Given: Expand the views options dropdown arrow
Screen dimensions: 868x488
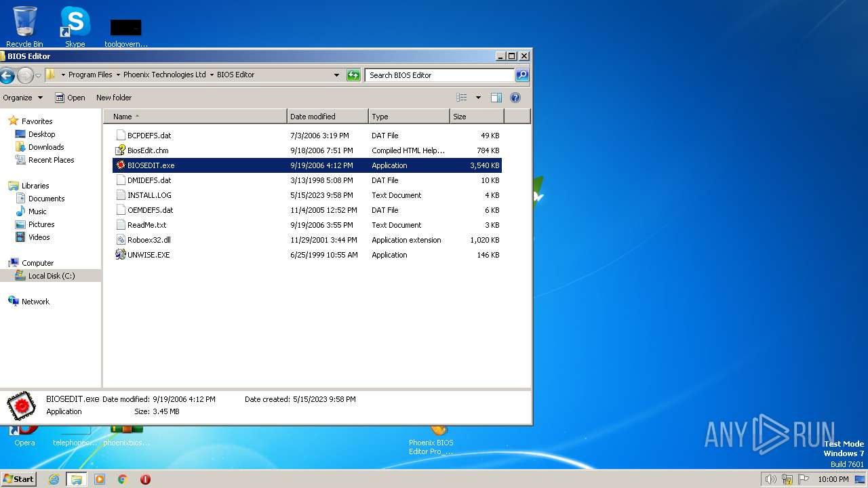Looking at the screenshot, I should coord(478,98).
